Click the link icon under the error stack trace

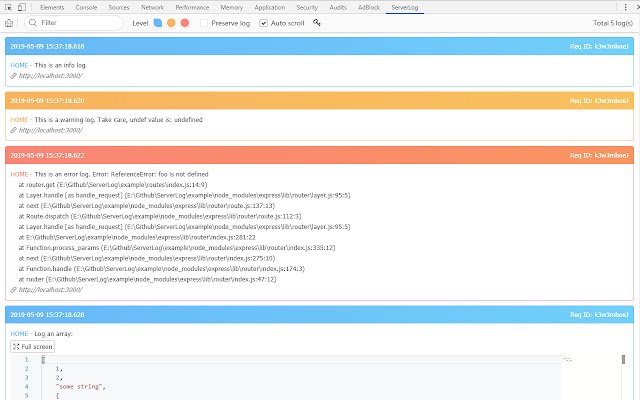(x=13, y=290)
